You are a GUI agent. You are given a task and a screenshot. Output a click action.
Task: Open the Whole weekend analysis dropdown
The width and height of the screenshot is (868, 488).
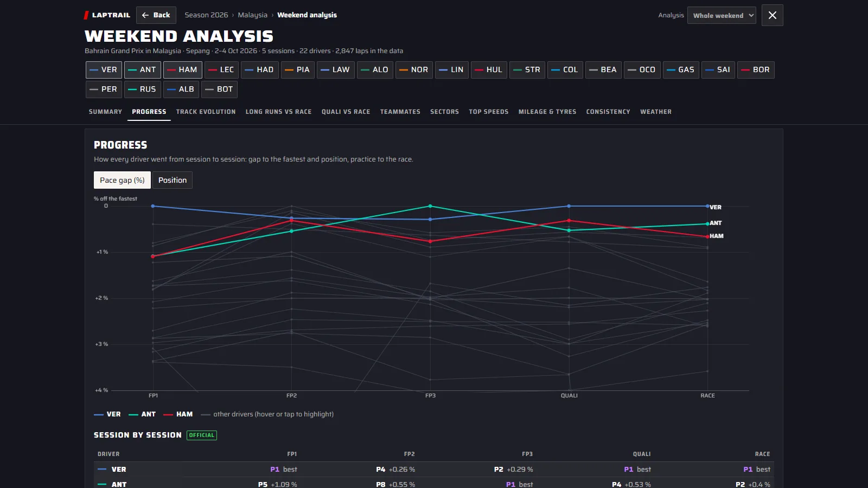(x=722, y=15)
